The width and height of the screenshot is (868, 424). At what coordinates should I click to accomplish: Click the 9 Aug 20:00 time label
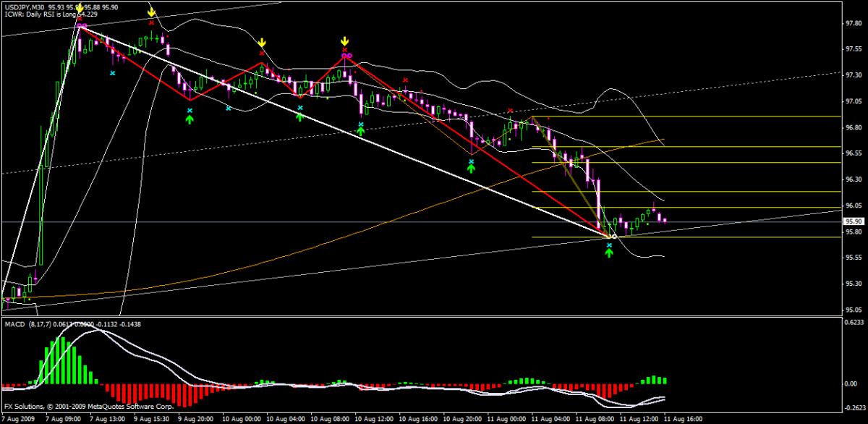coord(195,419)
